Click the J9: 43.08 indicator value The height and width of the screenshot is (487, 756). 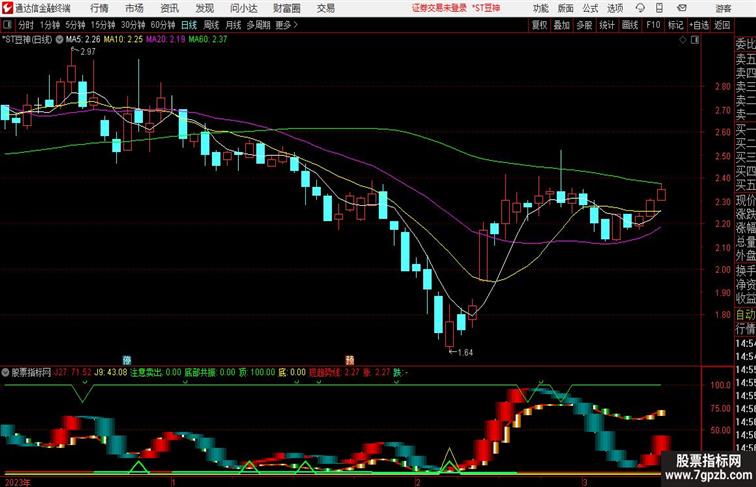(x=110, y=372)
